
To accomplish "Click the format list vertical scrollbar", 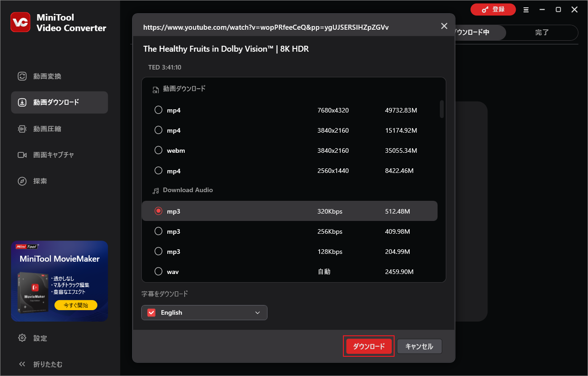I will (x=442, y=109).
